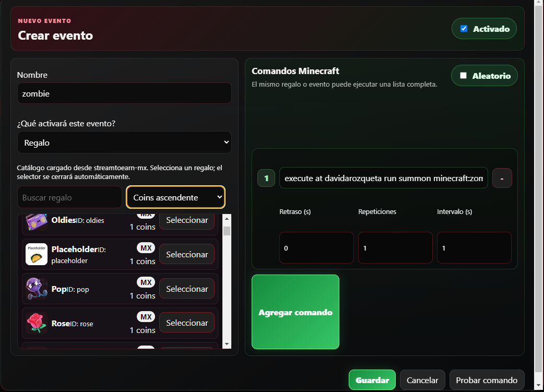
Task: Click the MX badge on Pop row
Action: tap(146, 282)
